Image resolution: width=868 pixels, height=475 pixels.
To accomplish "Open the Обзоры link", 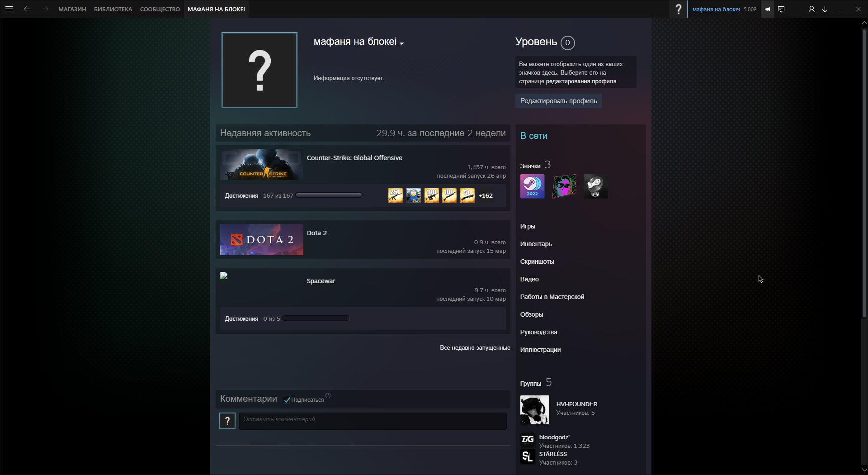I will [532, 314].
